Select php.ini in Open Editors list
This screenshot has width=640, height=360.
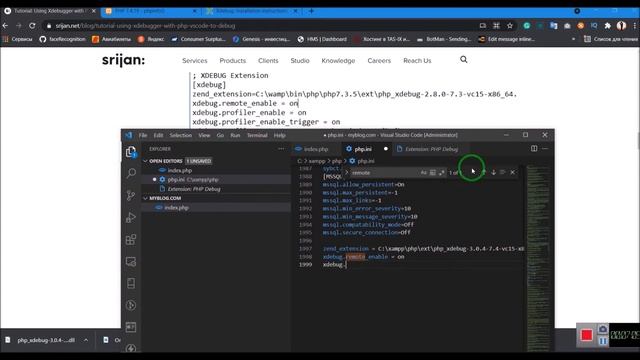point(193,180)
